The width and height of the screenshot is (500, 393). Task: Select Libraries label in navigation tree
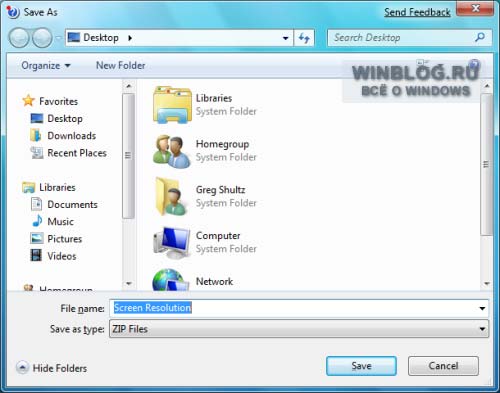(x=57, y=187)
